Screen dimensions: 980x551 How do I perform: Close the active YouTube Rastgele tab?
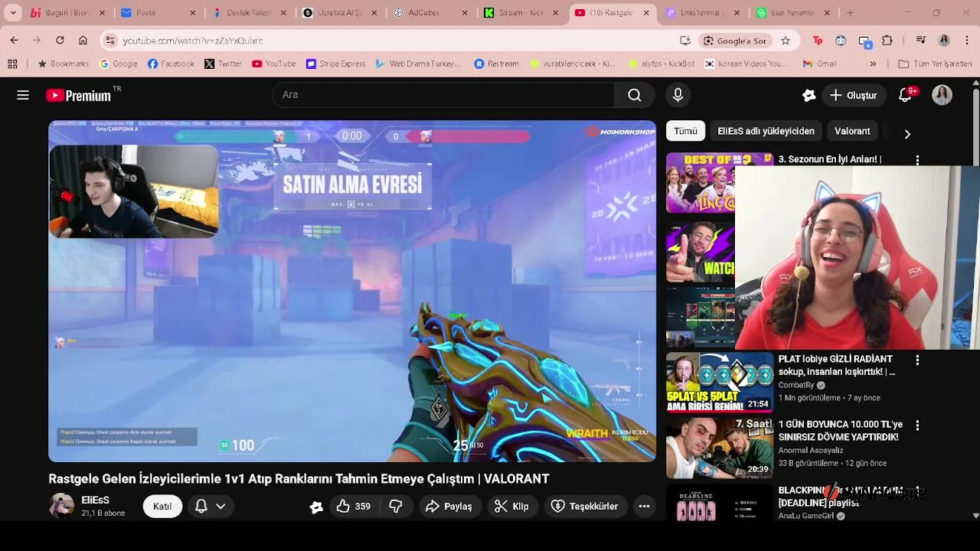646,13
